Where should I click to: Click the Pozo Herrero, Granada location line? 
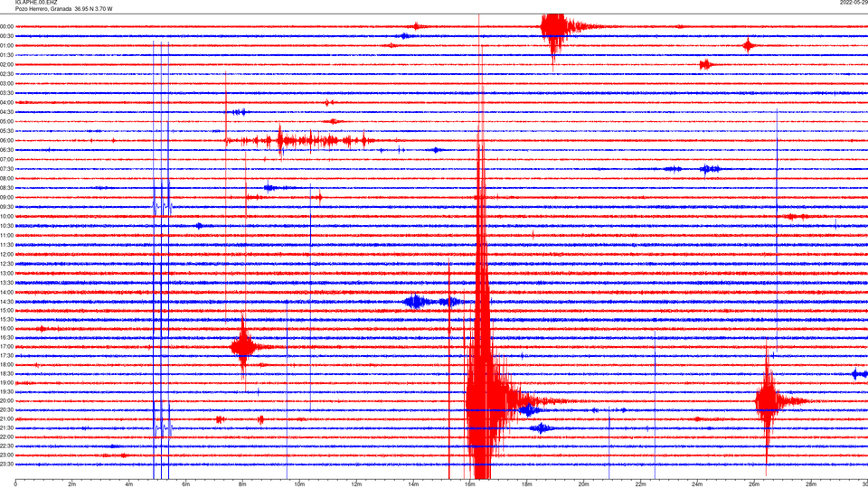tap(63, 9)
